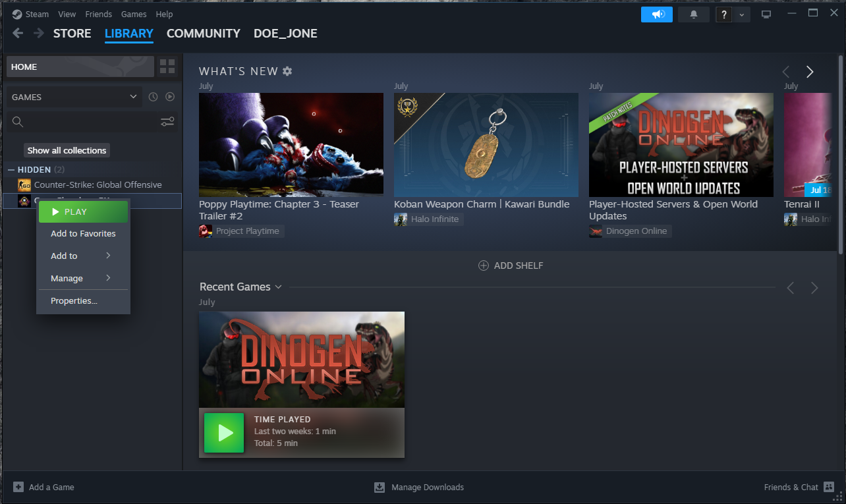Click the Add a Game plus icon
This screenshot has width=846, height=504.
coord(18,487)
